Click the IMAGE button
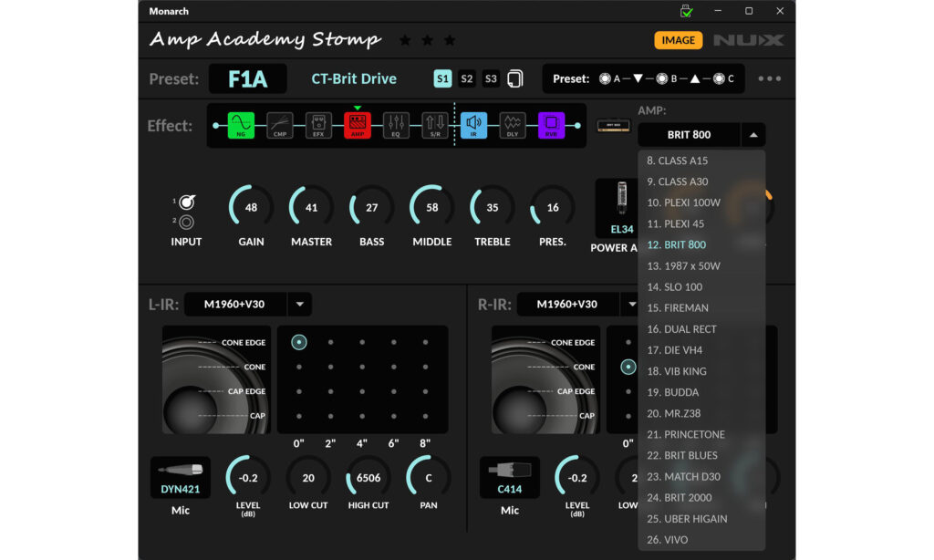 coord(678,40)
